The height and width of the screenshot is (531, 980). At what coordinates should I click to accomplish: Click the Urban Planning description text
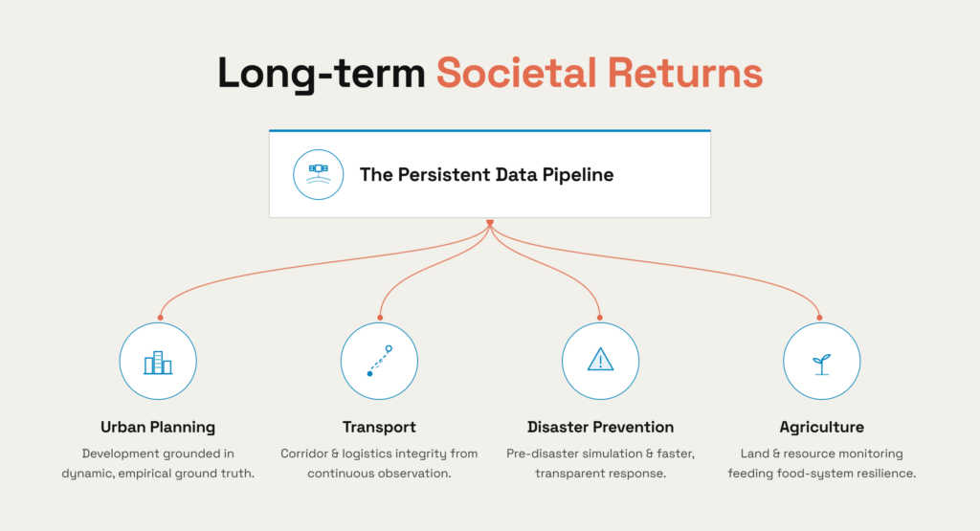click(158, 463)
